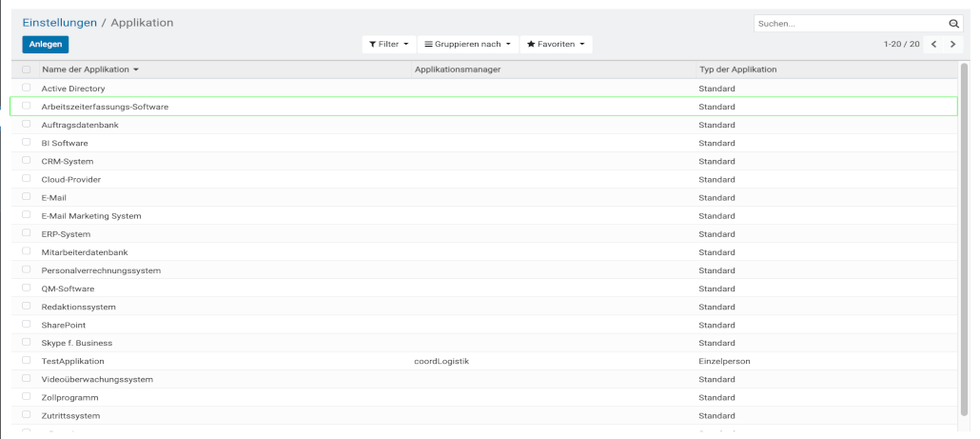This screenshot has width=980, height=439.
Task: Open the Gruppieren nach dropdown
Action: 467,45
